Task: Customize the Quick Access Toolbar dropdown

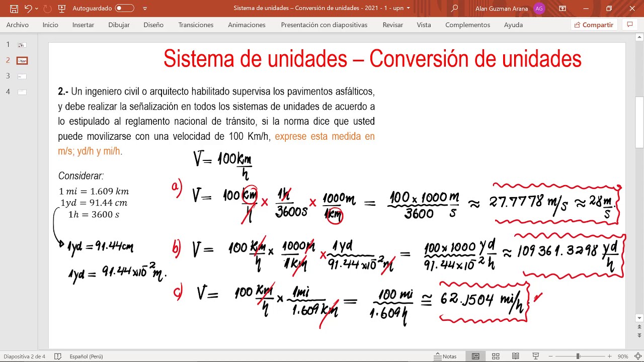Action: tap(145, 9)
